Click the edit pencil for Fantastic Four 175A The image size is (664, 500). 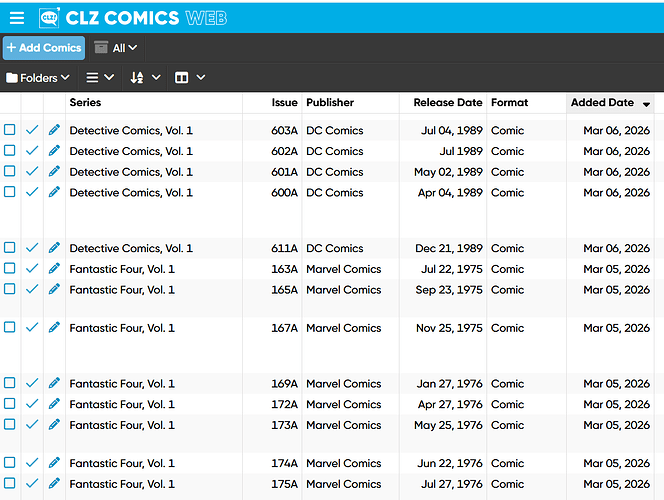click(54, 483)
